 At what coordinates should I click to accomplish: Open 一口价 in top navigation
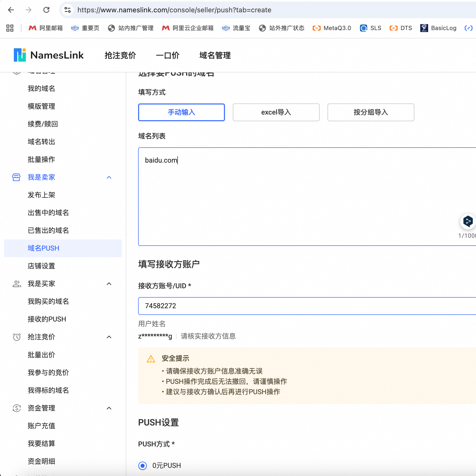pyautogui.click(x=168, y=55)
